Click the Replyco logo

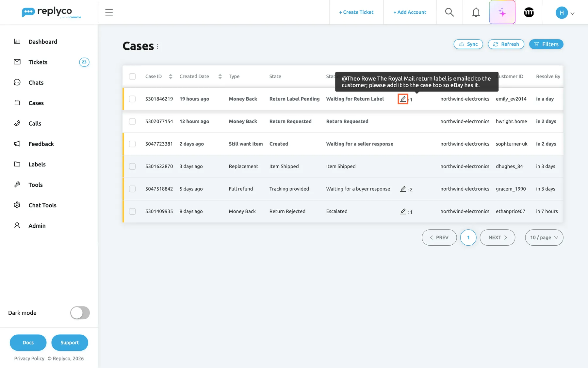[51, 12]
